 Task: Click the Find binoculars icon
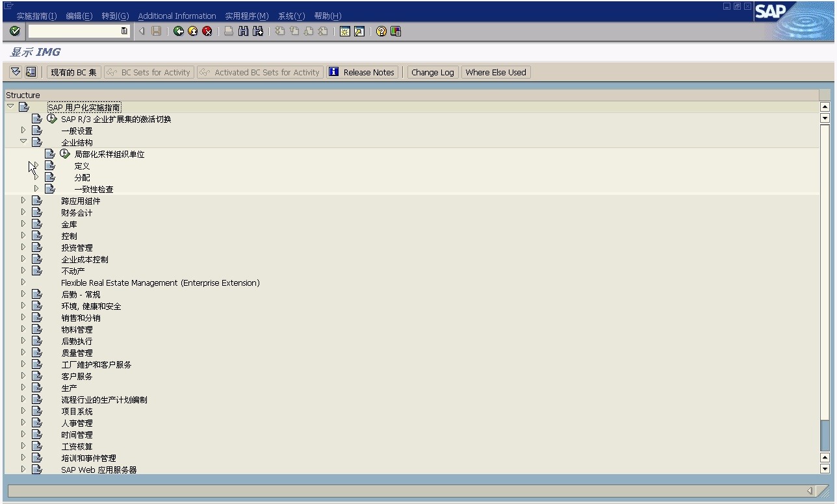pos(243,31)
